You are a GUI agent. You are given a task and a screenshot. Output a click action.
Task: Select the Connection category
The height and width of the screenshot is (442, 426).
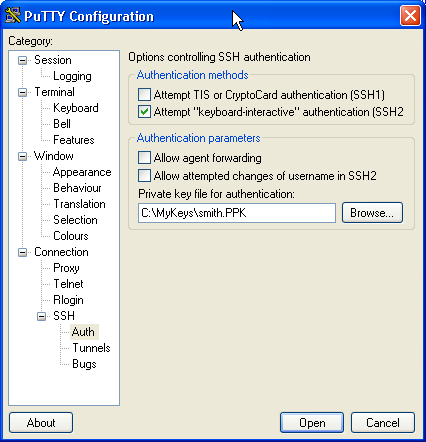(x=61, y=252)
